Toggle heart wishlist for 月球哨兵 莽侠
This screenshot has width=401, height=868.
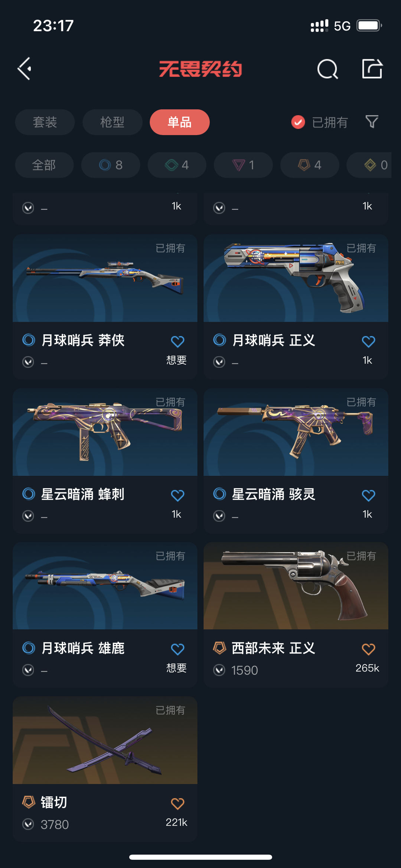tap(177, 341)
